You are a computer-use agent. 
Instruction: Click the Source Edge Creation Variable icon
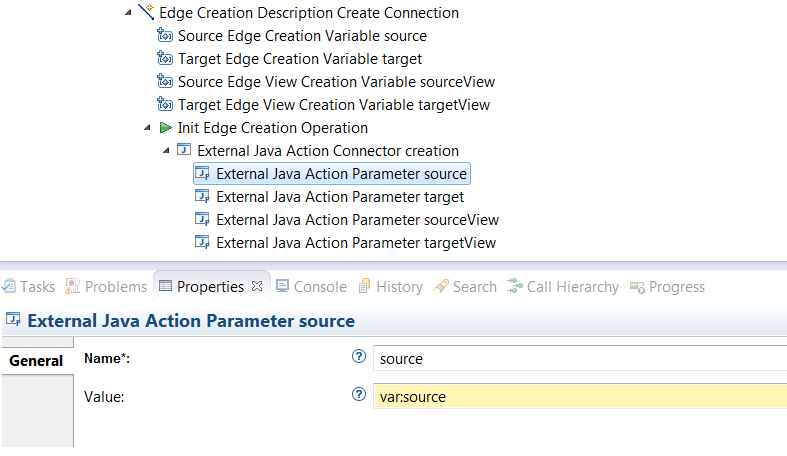pos(165,35)
